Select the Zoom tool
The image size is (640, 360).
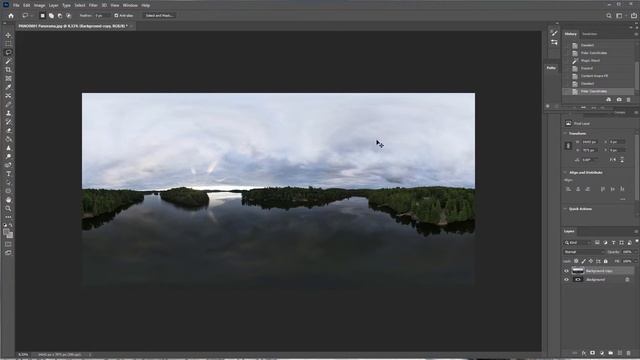[8, 209]
